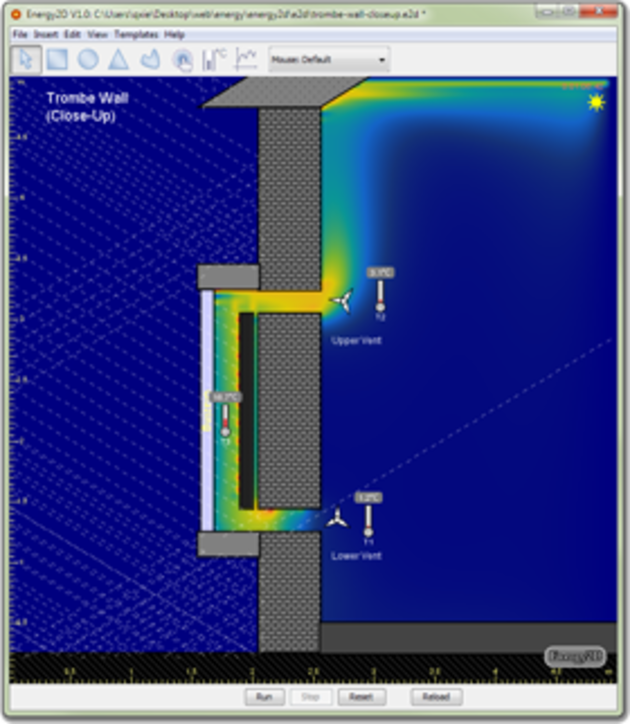The image size is (630, 724).
Task: Select the rectangle drawing tool
Action: 57,60
